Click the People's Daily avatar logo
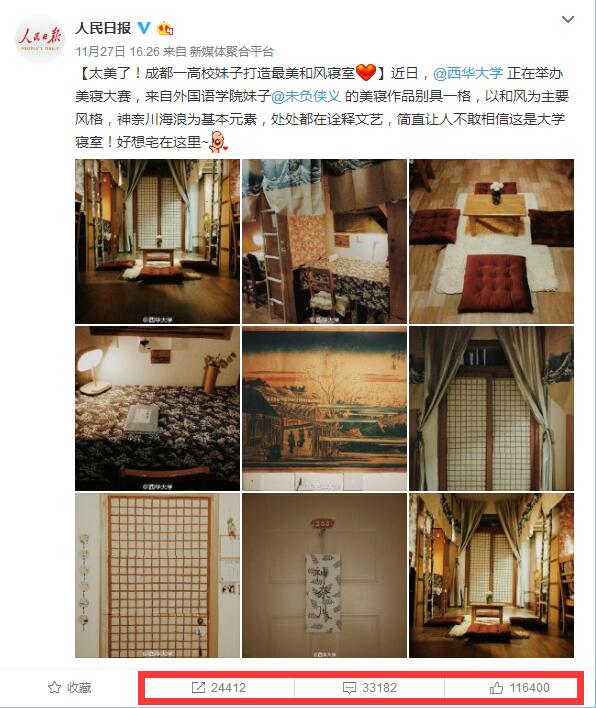This screenshot has height=708, width=596. pos(40,39)
